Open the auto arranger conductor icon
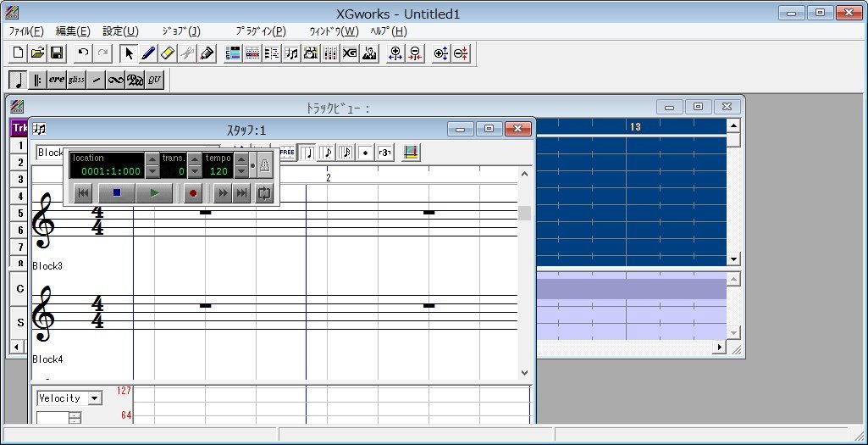 click(368, 53)
